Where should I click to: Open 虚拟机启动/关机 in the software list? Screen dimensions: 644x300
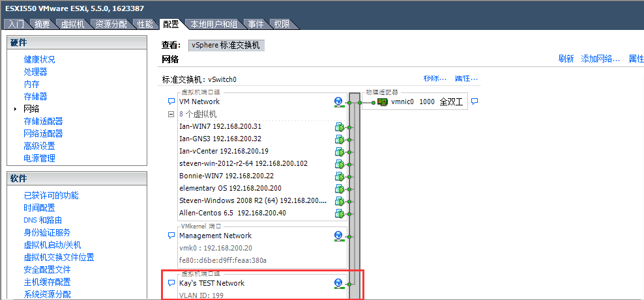tap(52, 245)
